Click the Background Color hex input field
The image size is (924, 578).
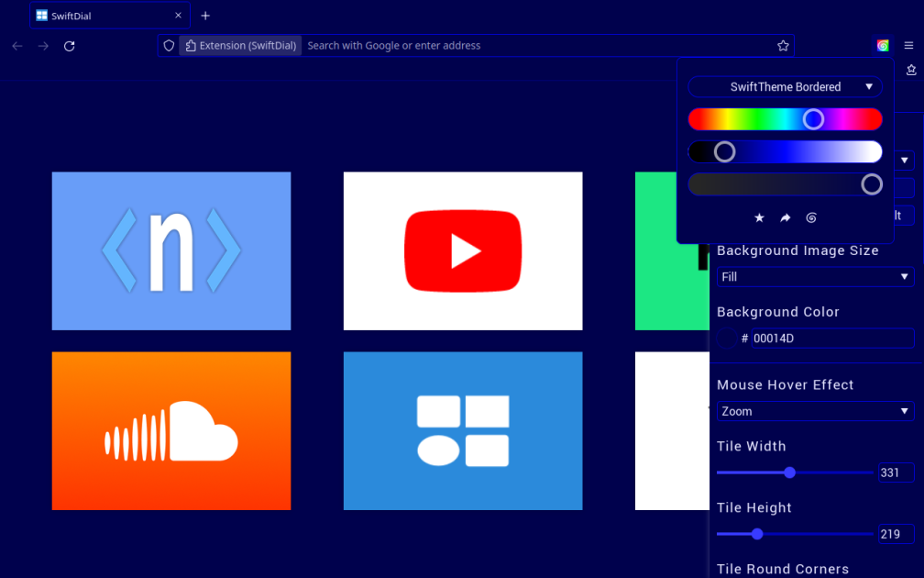click(x=832, y=338)
